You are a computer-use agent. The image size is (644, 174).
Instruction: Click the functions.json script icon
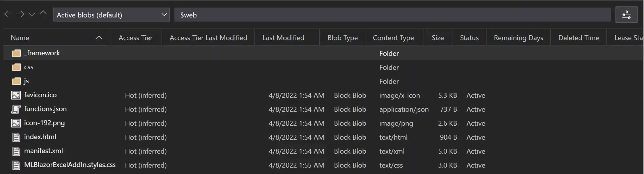click(x=16, y=109)
